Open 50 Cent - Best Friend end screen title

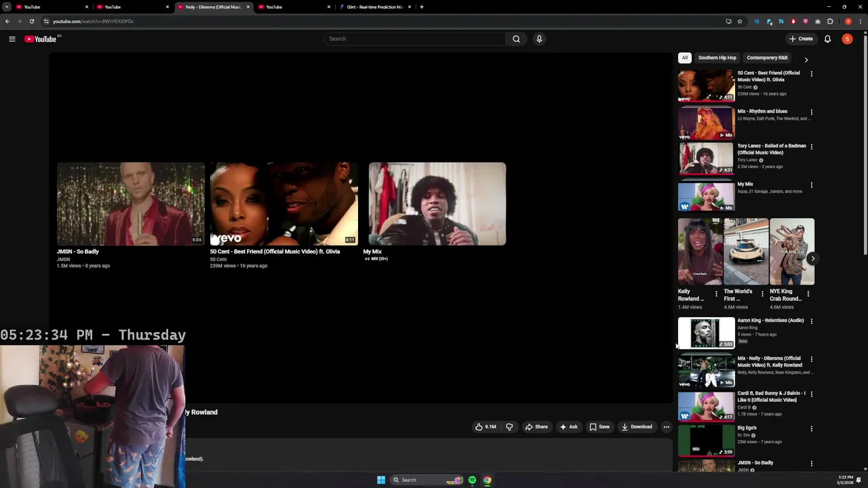click(275, 251)
